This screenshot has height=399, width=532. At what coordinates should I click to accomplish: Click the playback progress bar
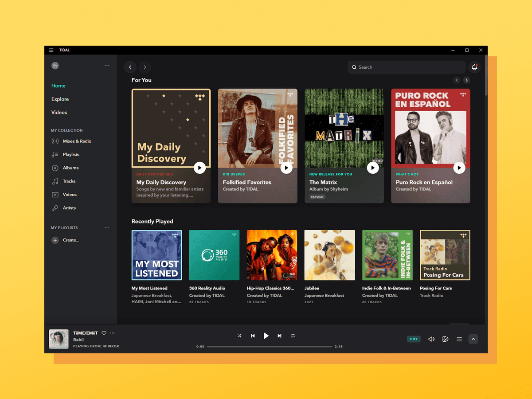pos(270,346)
